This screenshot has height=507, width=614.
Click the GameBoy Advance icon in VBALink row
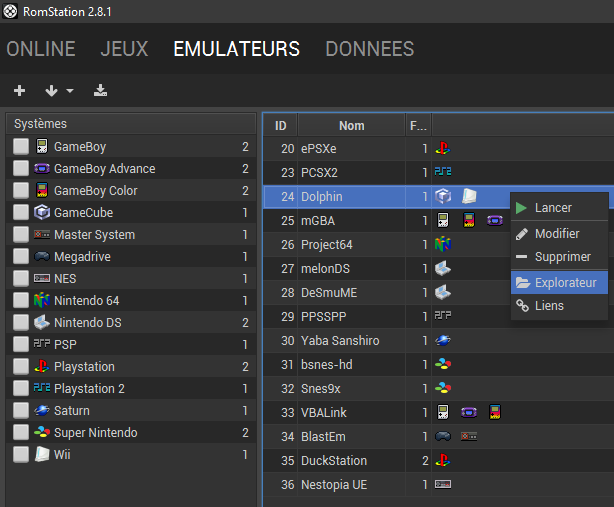469,412
